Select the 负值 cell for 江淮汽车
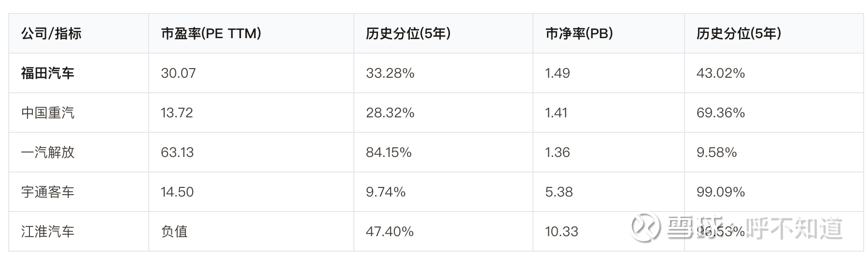 174,231
